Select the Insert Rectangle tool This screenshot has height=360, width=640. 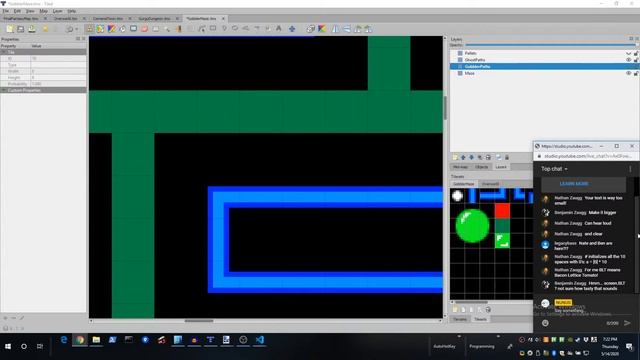point(213,29)
